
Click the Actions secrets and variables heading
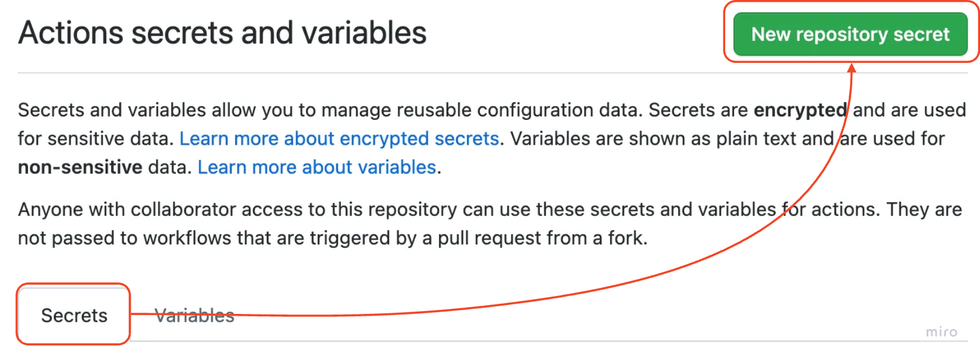pos(222,33)
